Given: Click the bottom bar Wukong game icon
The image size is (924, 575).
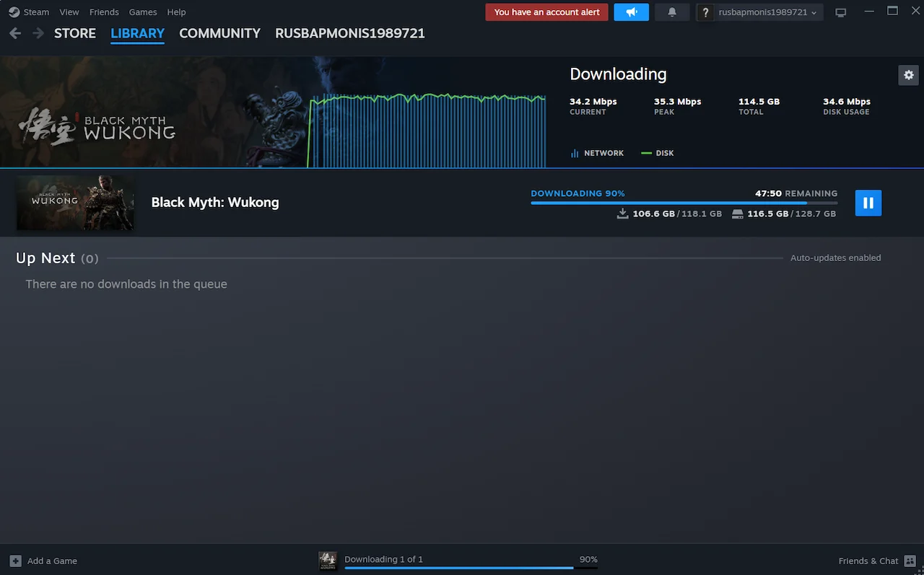Looking at the screenshot, I should pos(328,561).
